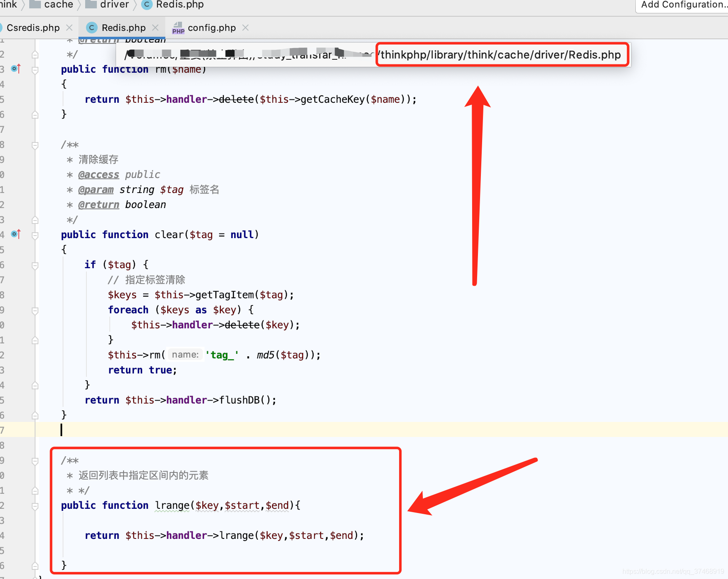This screenshot has height=579, width=728.
Task: Click the override gutter icon beside rm function
Action: [x=15, y=69]
